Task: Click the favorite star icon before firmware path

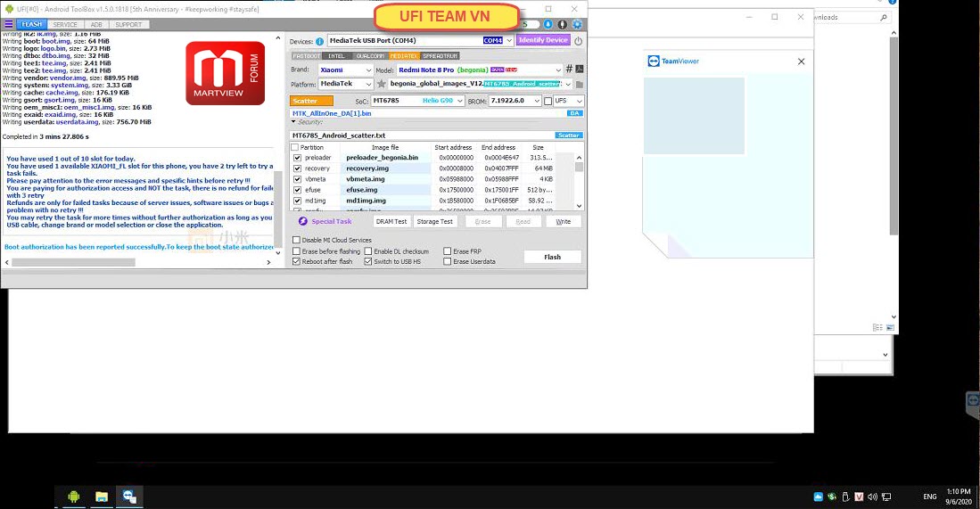Action: pos(382,84)
